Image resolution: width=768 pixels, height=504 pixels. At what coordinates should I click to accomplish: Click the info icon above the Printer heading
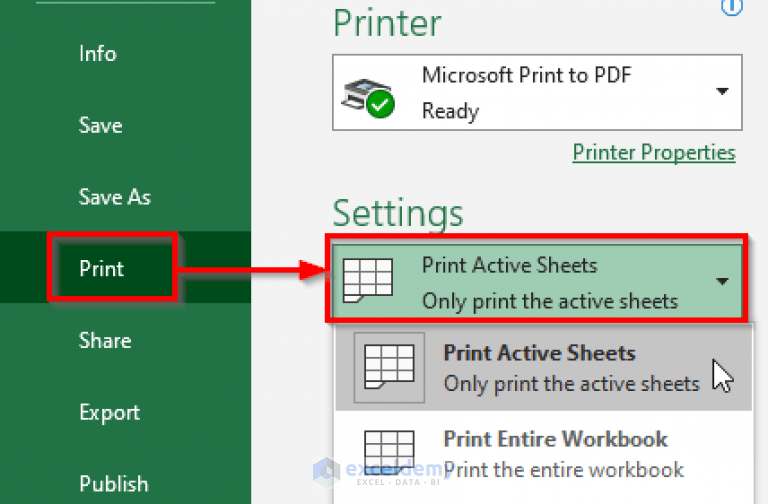(x=732, y=6)
